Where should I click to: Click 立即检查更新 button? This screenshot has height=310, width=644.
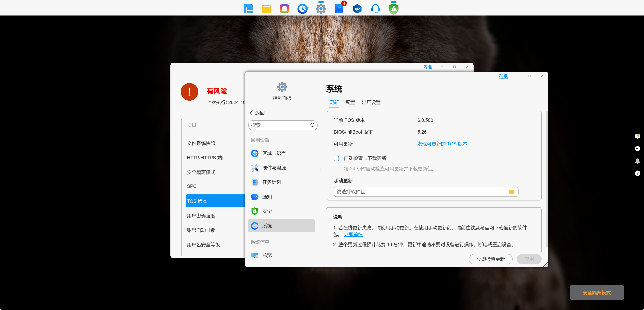point(491,259)
